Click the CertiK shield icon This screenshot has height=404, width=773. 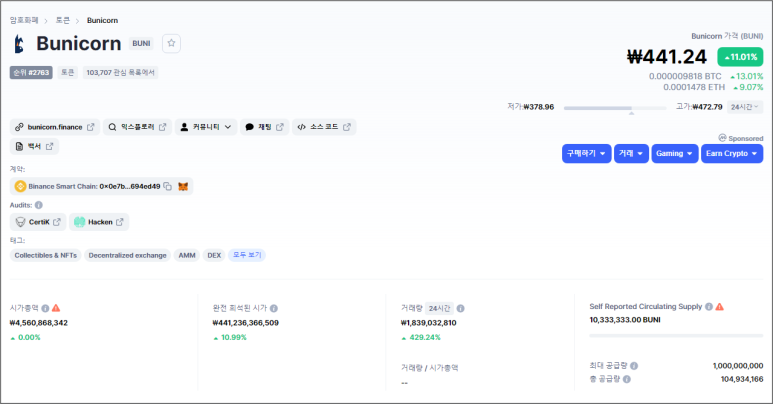coord(20,222)
